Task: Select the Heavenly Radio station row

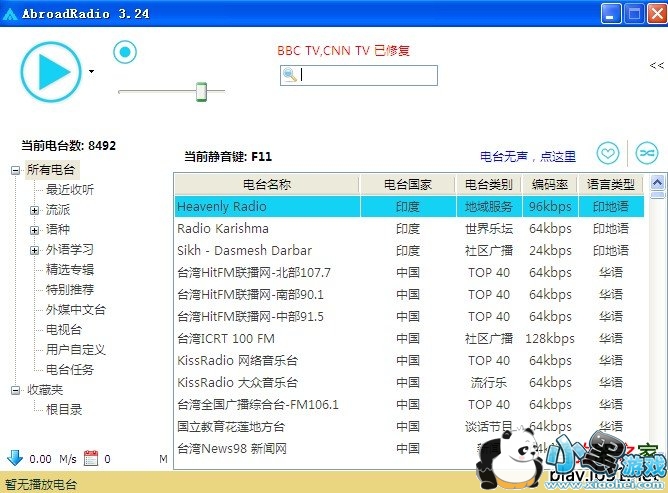Action: (x=409, y=207)
